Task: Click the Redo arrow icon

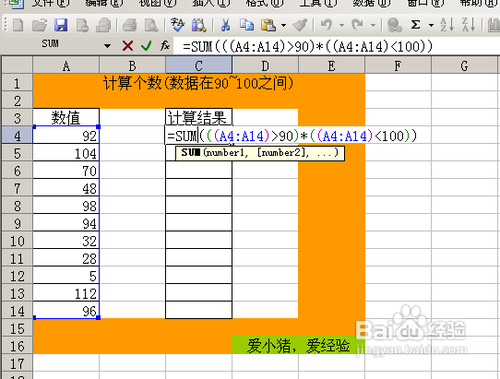Action: pyautogui.click(x=358, y=25)
